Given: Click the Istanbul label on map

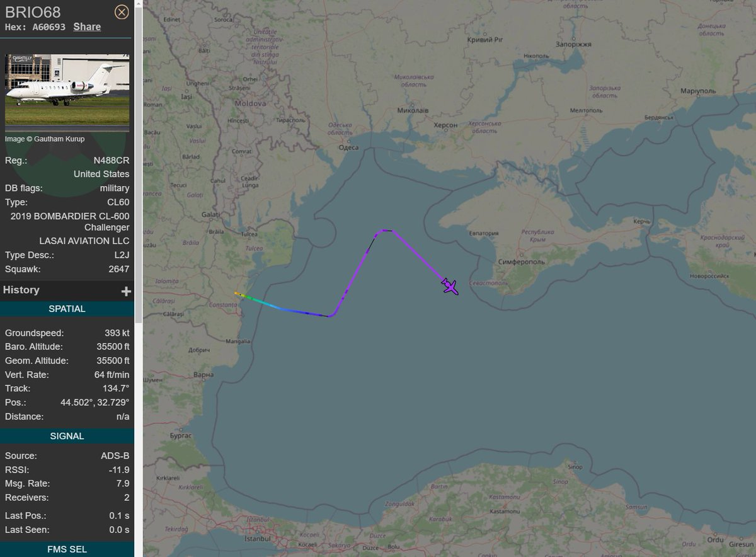Looking at the screenshot, I should (x=258, y=539).
